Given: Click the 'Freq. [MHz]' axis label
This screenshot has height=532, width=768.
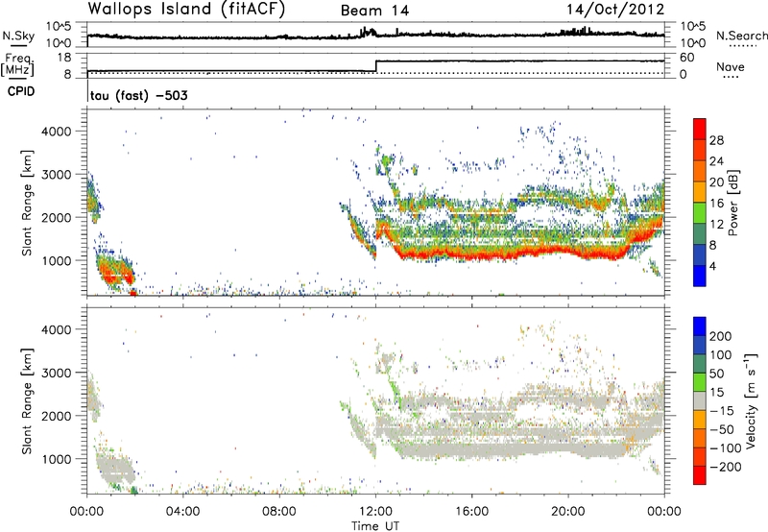Looking at the screenshot, I should click(x=17, y=65).
